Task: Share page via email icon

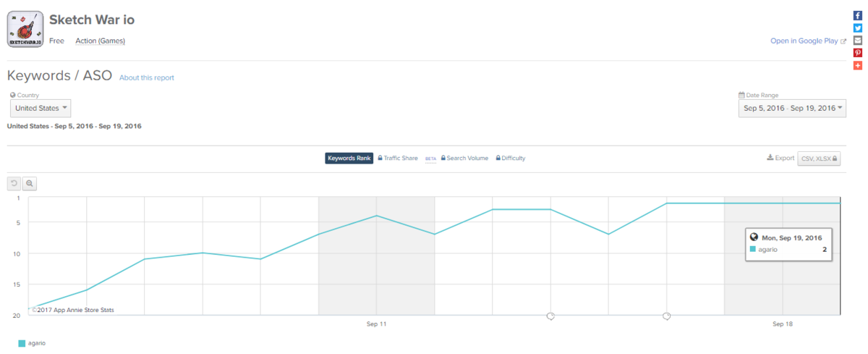Action: 858,40
